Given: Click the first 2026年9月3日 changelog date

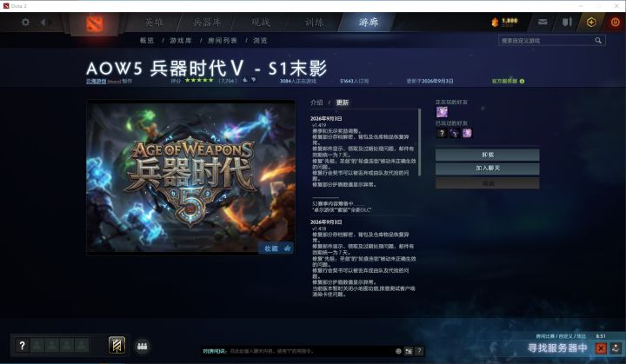Looking at the screenshot, I should (326, 118).
